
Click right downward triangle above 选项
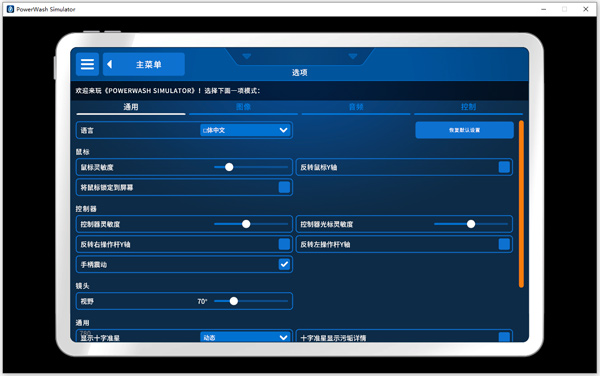pyautogui.click(x=353, y=57)
